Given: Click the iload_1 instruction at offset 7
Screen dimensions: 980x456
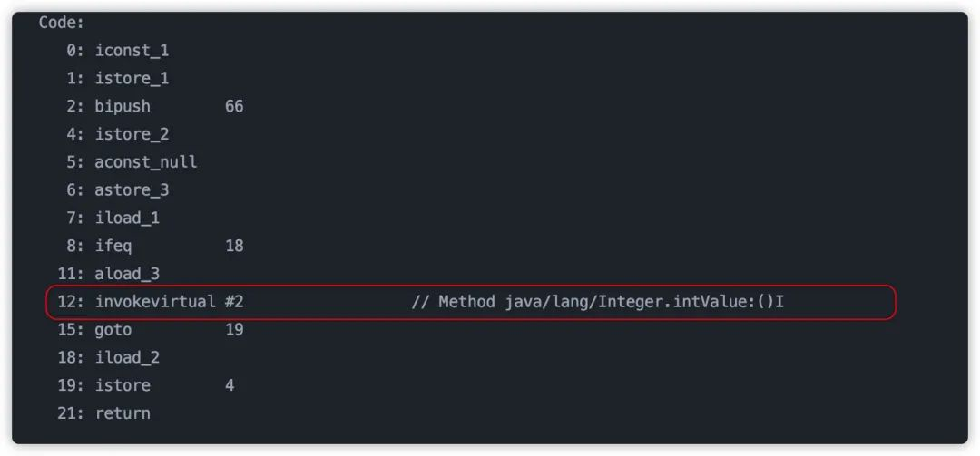Looking at the screenshot, I should click(127, 218).
